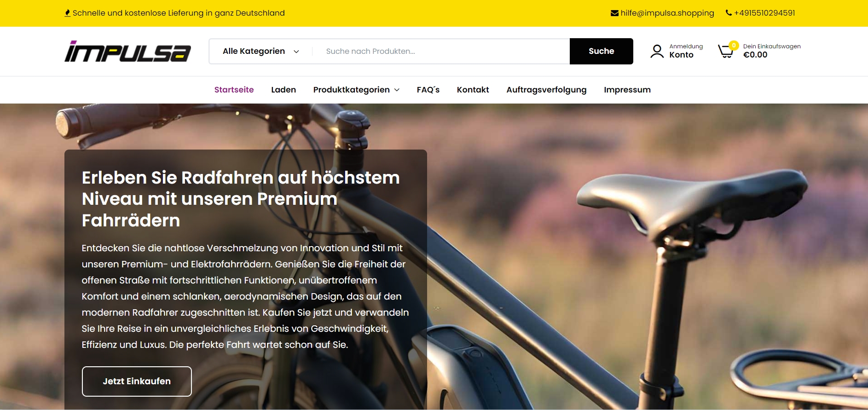Click the phone handset icon

pos(729,13)
